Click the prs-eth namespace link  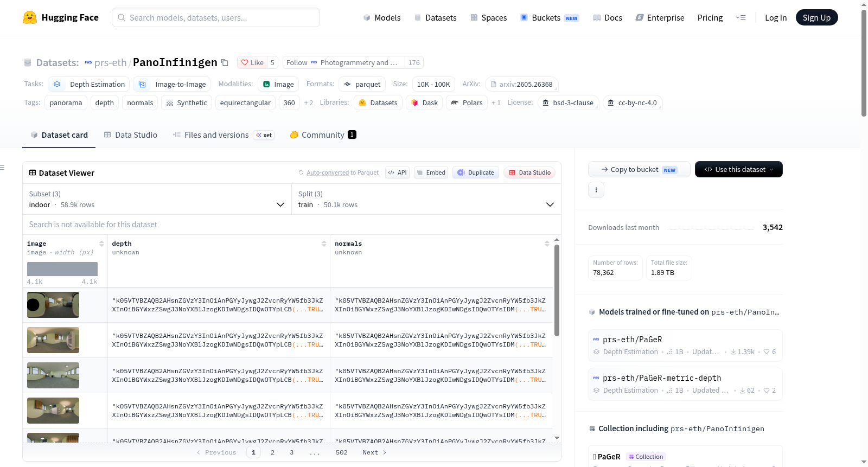[111, 63]
